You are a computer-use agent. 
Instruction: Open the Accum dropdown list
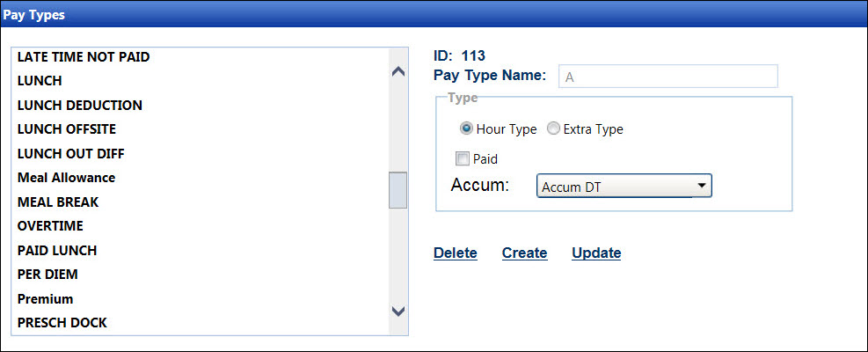pos(624,187)
